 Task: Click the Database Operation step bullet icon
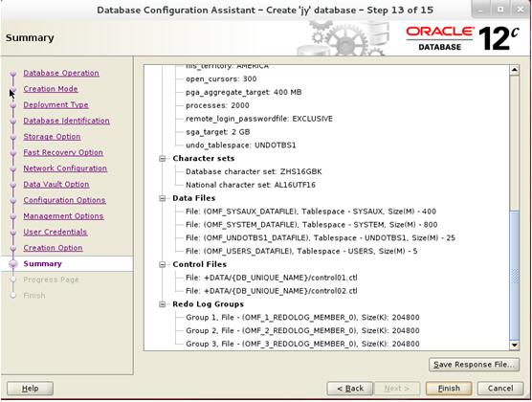click(13, 73)
